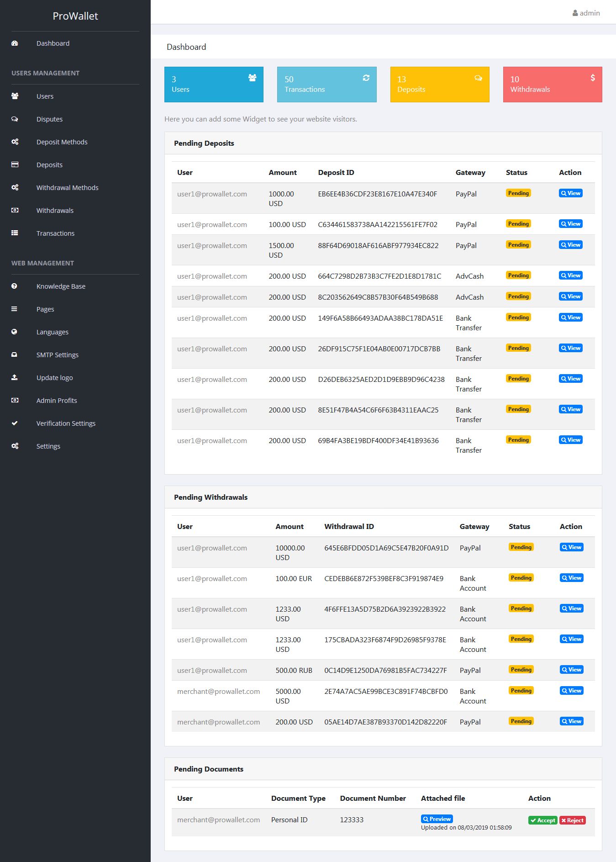Open Admin Profits page
This screenshot has height=862, width=616.
(x=57, y=401)
